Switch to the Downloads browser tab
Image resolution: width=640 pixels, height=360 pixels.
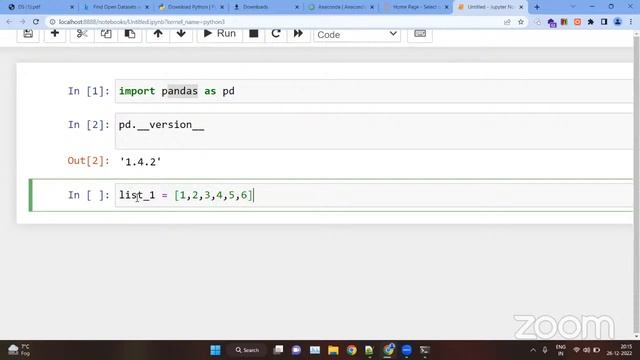tap(265, 7)
